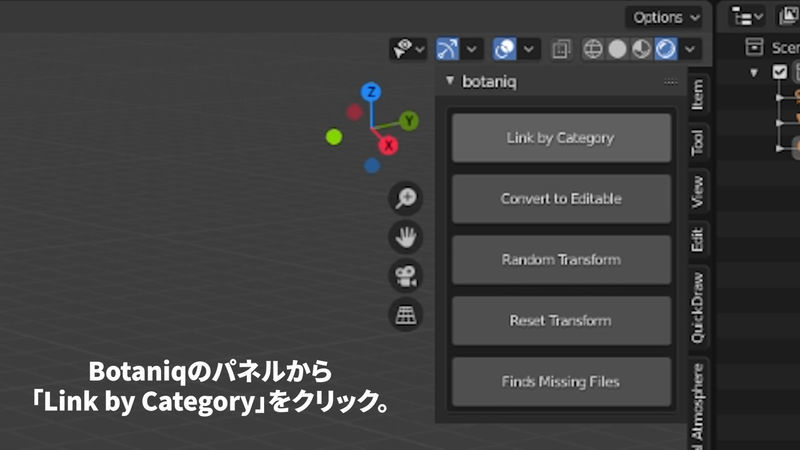This screenshot has width=800, height=450.
Task: Collapse the collection in the Outliner
Action: pyautogui.click(x=754, y=72)
